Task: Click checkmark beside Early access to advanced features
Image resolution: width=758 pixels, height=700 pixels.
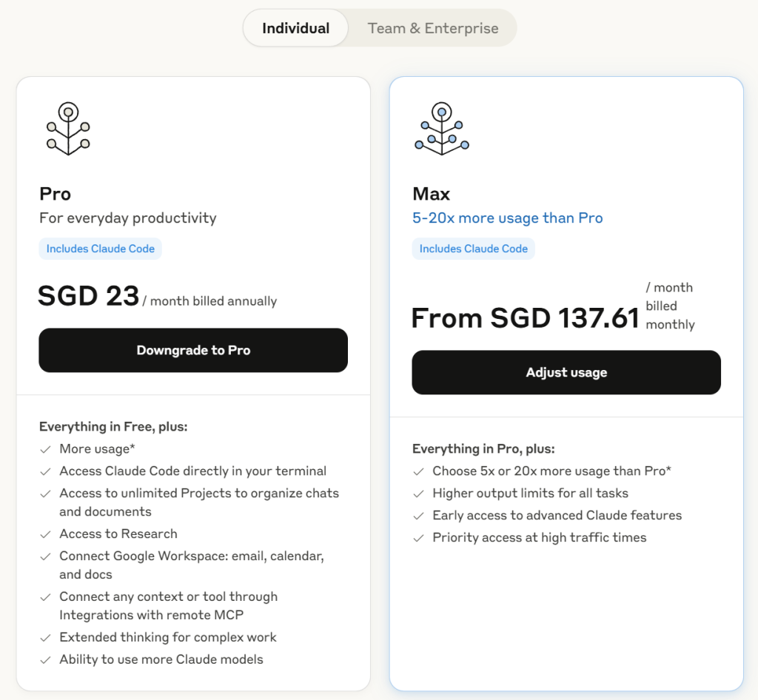Action: (419, 516)
